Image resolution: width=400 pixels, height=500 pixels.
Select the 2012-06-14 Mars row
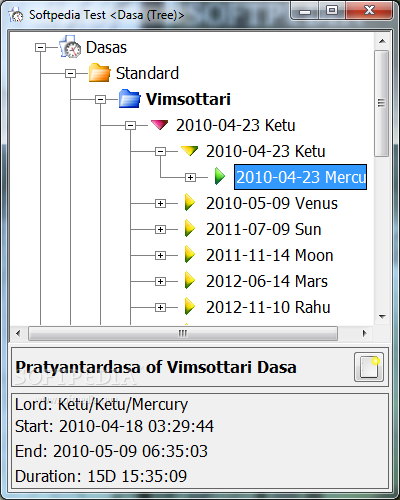click(x=267, y=281)
